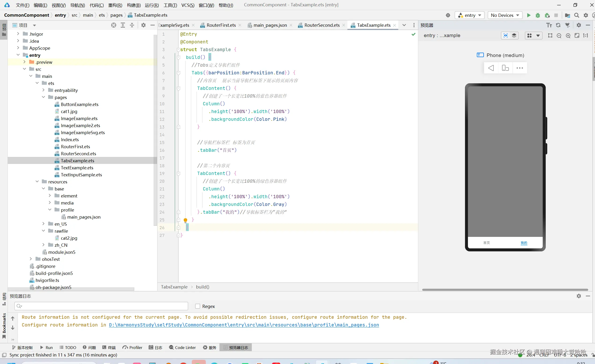The width and height of the screenshot is (595, 364).
Task: Zoom out the previewer
Action: click(559, 35)
